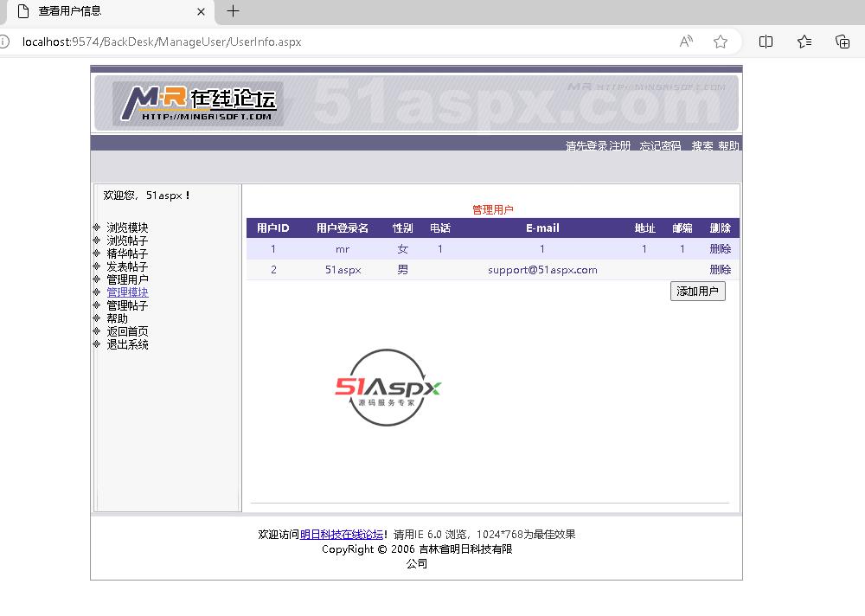Click the diamond bullet beside 退出系统

(97, 343)
